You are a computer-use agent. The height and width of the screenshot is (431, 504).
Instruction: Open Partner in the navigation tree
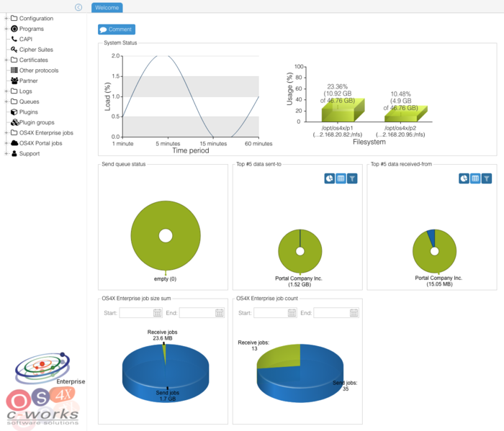pyautogui.click(x=28, y=81)
